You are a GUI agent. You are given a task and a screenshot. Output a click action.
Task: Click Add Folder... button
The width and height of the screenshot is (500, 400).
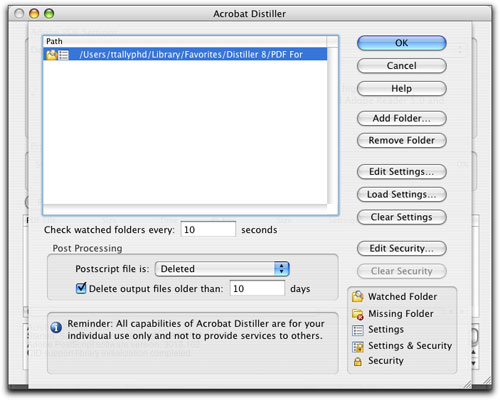(401, 118)
